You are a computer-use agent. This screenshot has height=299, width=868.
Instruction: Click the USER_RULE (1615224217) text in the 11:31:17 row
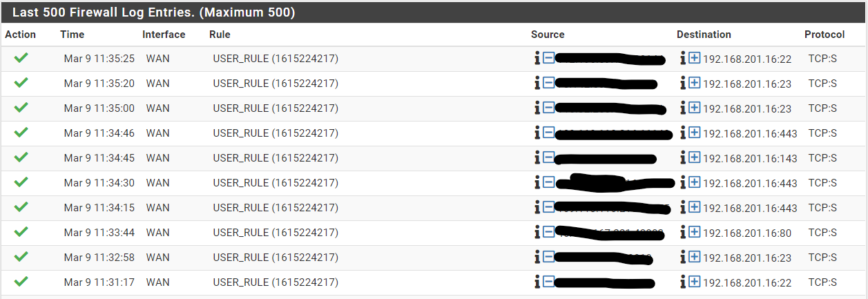click(x=275, y=282)
